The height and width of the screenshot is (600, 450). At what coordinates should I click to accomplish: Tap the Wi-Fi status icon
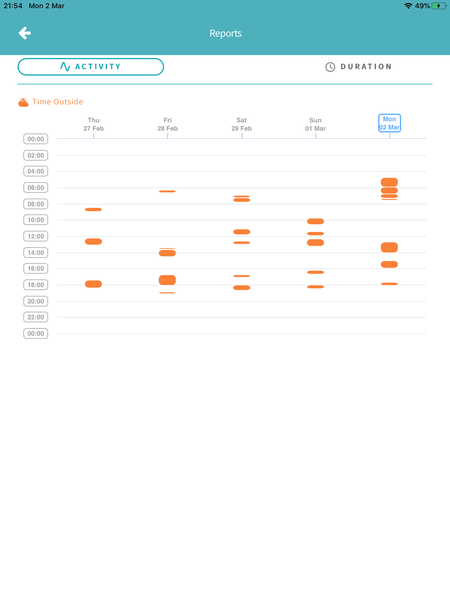408,6
